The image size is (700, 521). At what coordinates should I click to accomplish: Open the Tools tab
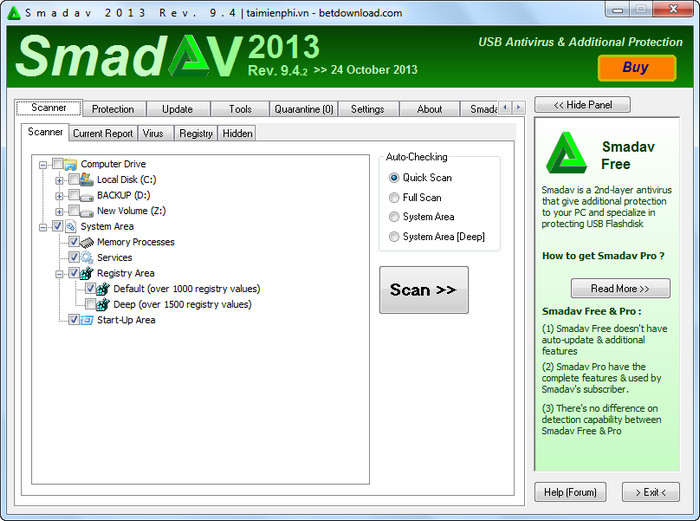[240, 109]
